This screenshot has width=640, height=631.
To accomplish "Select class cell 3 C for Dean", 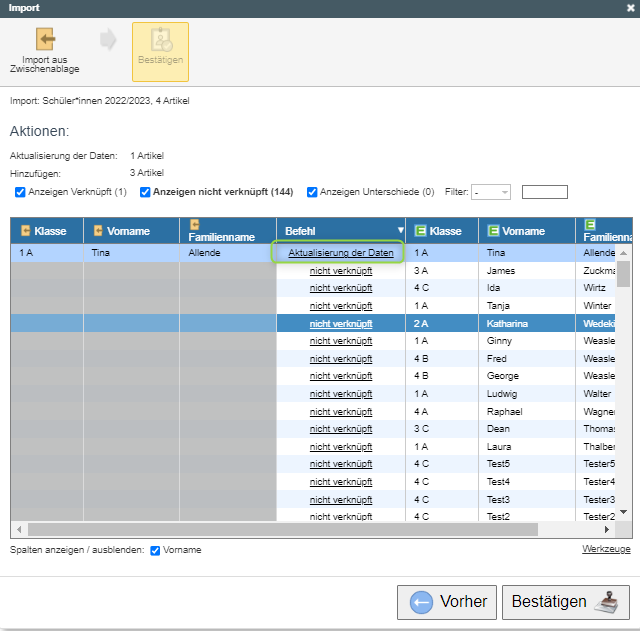I will 442,429.
